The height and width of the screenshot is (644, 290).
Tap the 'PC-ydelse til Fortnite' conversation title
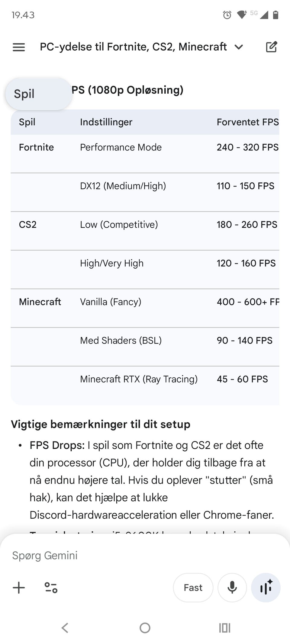[133, 47]
